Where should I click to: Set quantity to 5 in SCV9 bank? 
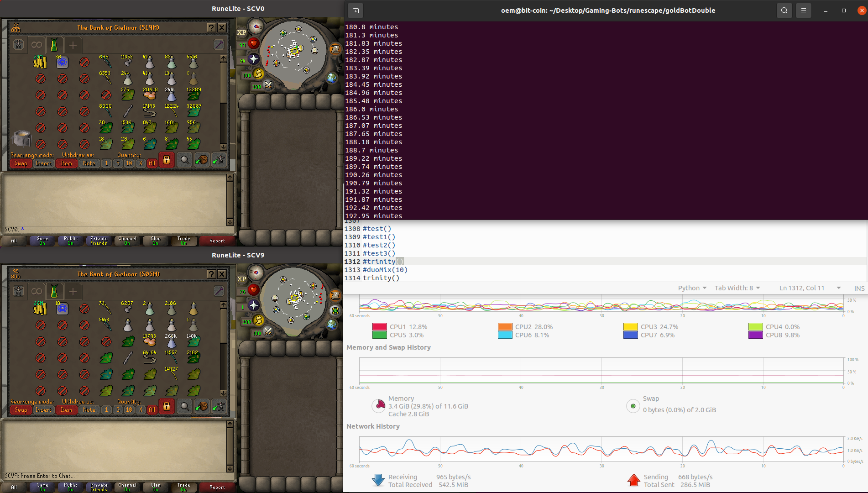click(118, 409)
